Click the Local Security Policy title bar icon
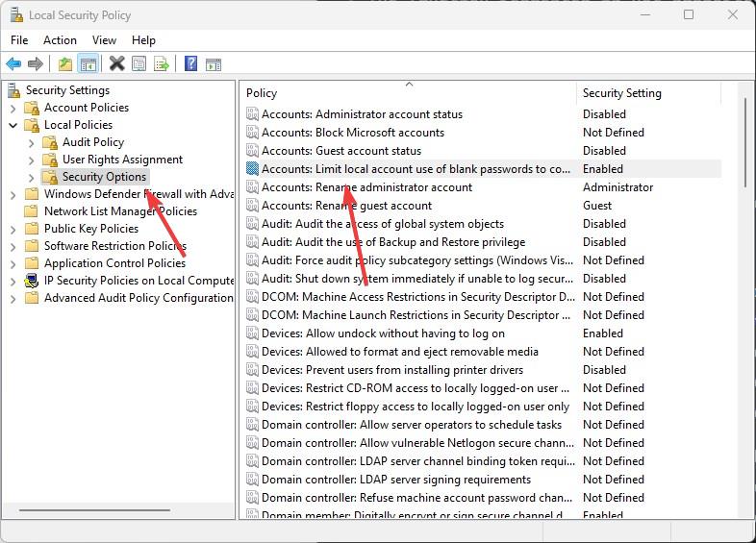The width and height of the screenshot is (756, 543). 16,15
